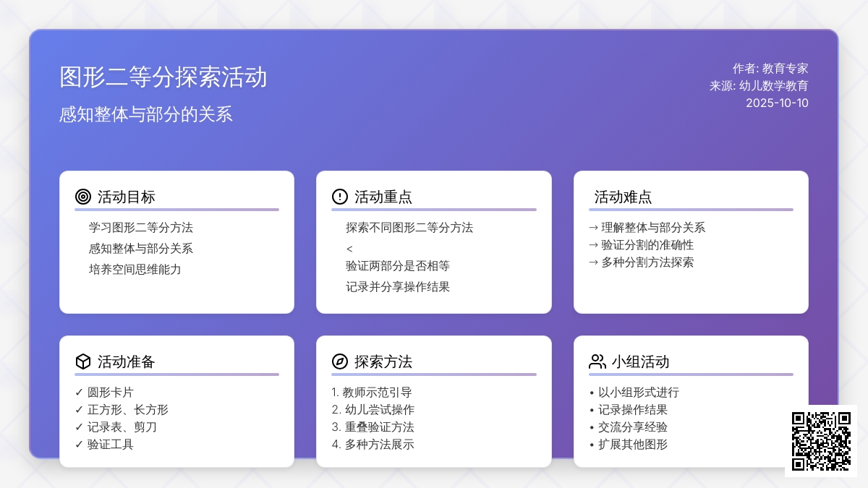Select the people icon next to 小组活动

(x=597, y=361)
